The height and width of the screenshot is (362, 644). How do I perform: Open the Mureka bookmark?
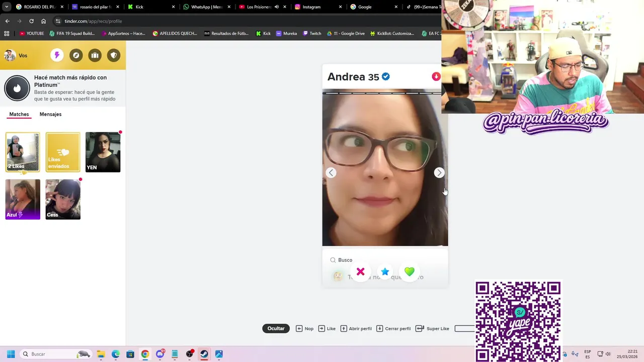(286, 34)
